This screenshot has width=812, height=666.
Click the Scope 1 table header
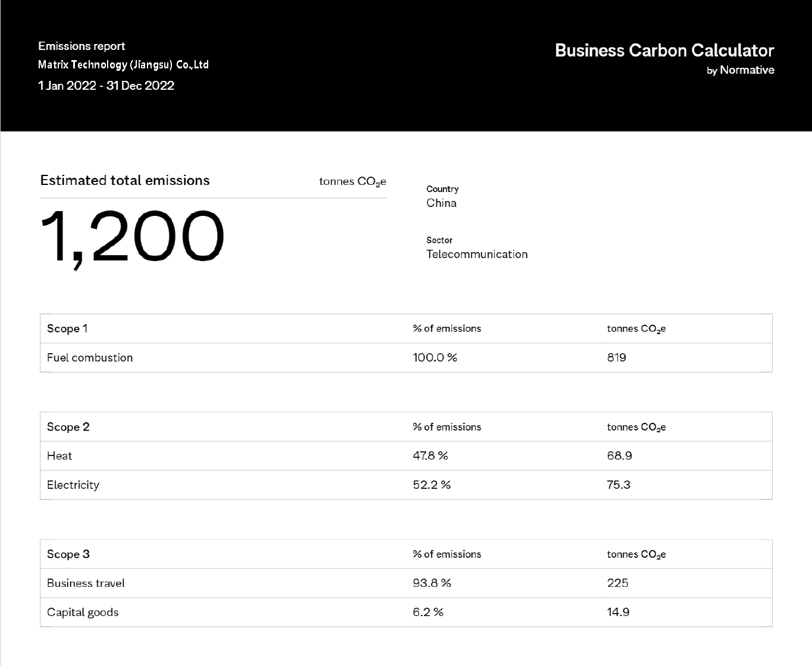(67, 329)
